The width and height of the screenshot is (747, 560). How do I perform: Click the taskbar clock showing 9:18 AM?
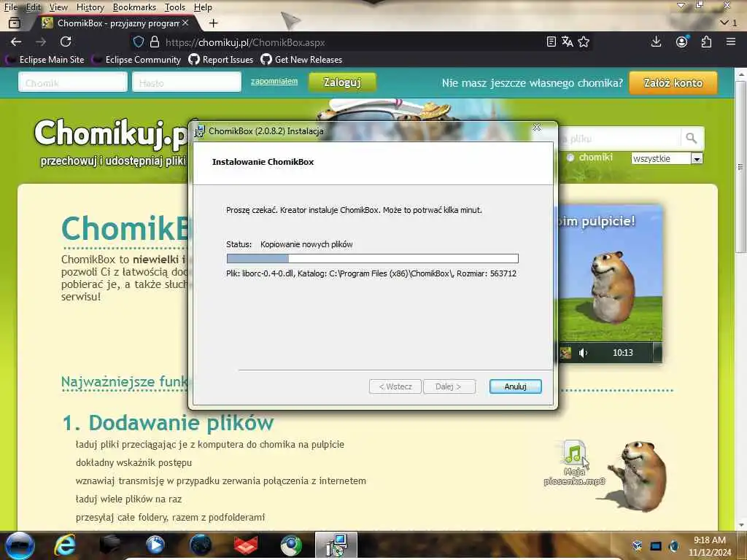click(709, 545)
